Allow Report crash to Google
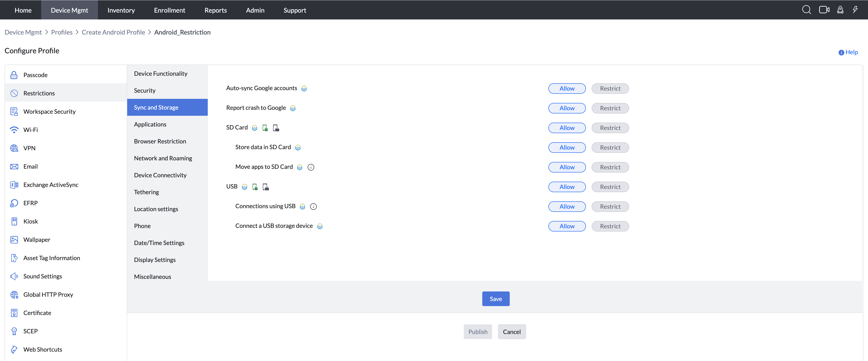Image resolution: width=868 pixels, height=361 pixels. (x=567, y=108)
